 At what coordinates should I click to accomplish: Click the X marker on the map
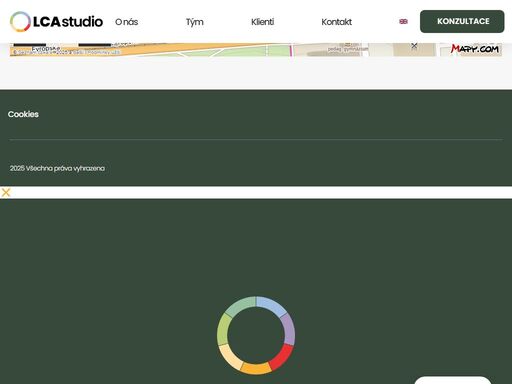(x=414, y=46)
